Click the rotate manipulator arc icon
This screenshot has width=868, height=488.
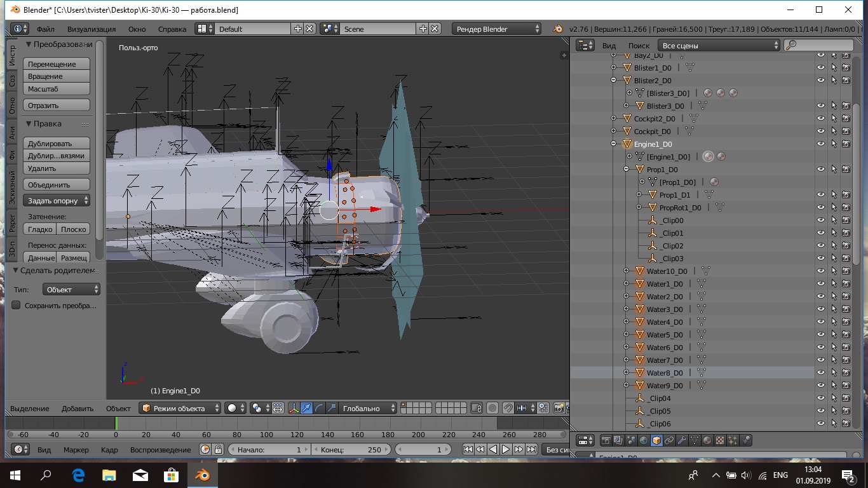[x=320, y=408]
